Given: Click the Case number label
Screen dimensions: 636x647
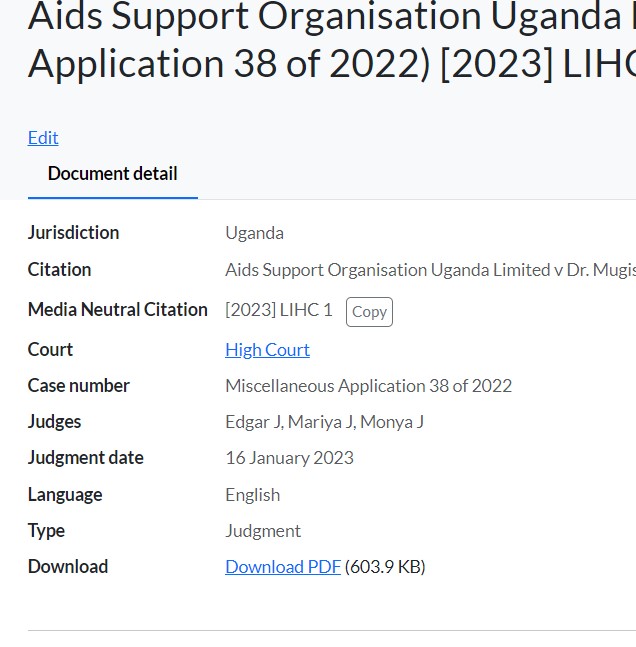Looking at the screenshot, I should 78,386.
